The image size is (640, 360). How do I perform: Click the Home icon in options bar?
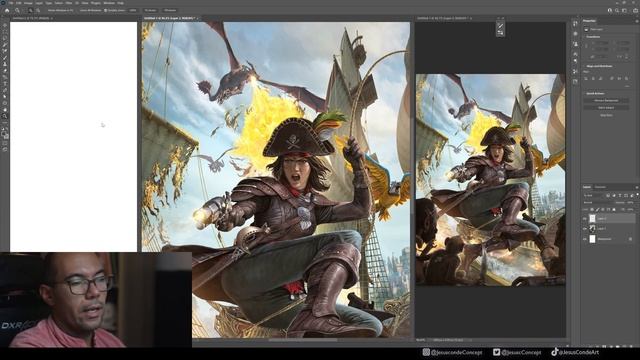pos(7,10)
